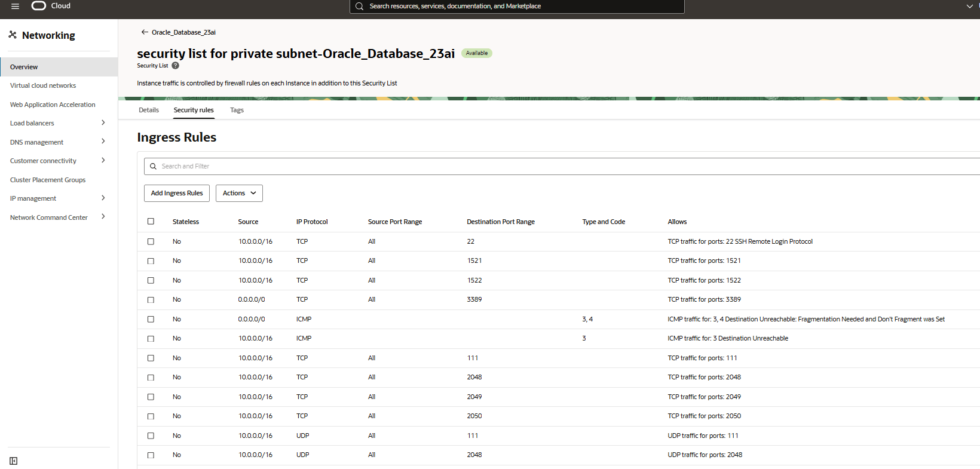Switch to the Details tab

pos(149,110)
